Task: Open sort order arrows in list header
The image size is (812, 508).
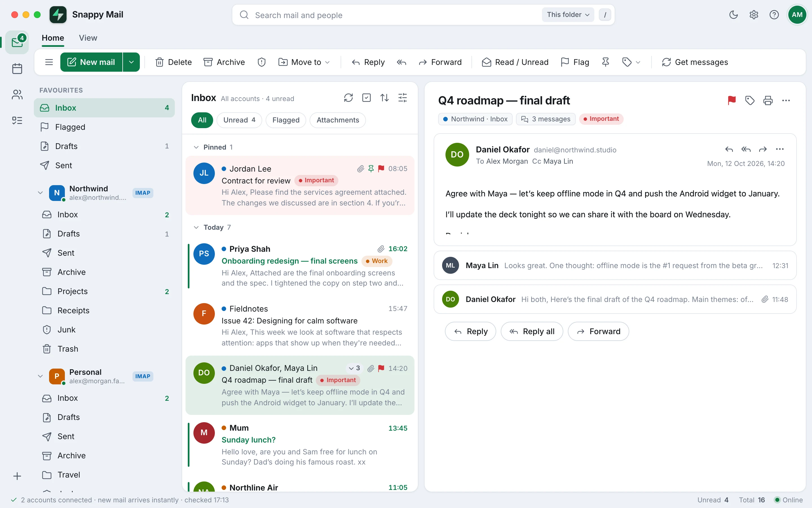Action: coord(385,98)
